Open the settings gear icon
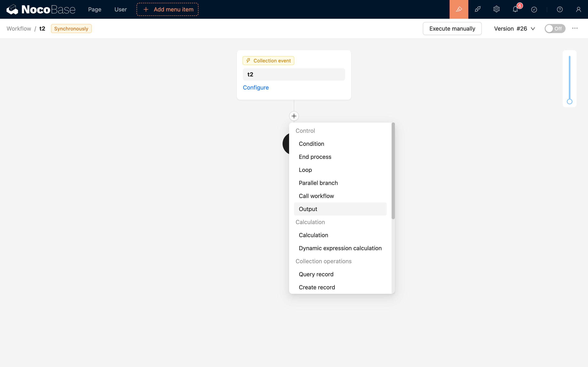This screenshot has width=588, height=367. coord(496,9)
